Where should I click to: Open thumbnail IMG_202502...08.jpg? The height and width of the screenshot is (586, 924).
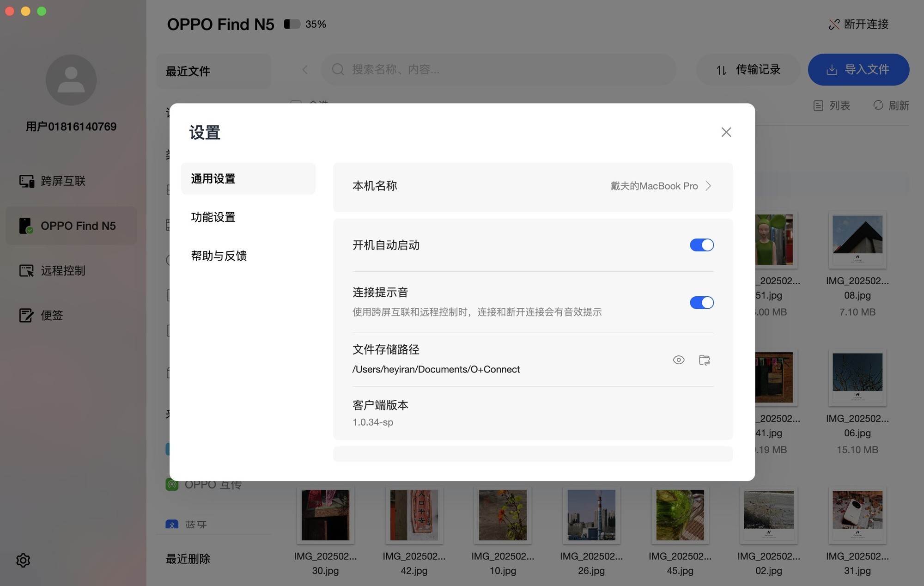pyautogui.click(x=857, y=240)
